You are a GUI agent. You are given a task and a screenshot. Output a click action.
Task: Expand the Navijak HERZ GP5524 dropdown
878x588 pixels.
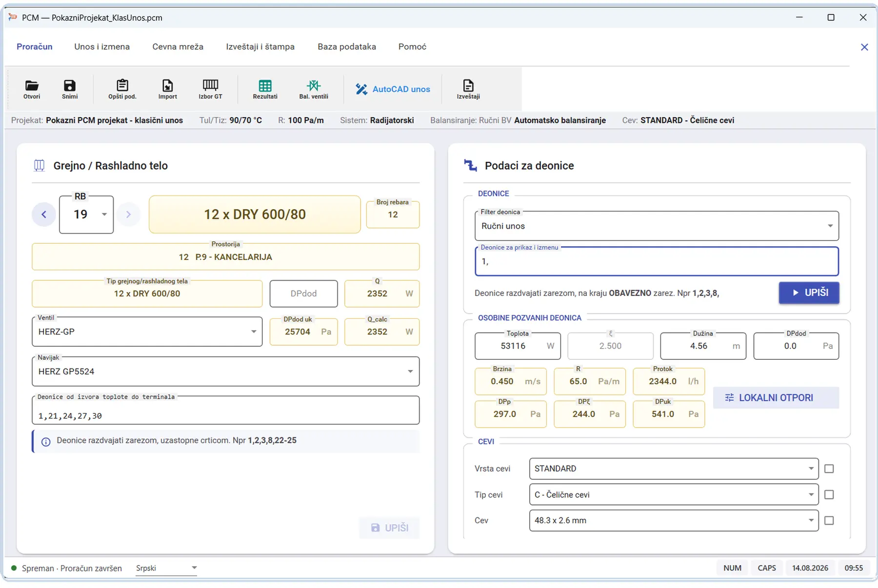[x=225, y=372]
